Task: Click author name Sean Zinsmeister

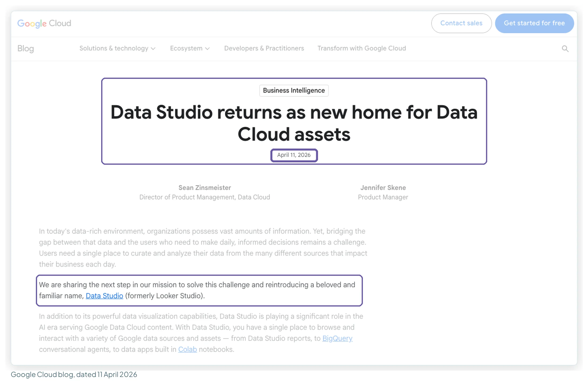Action: click(x=205, y=188)
